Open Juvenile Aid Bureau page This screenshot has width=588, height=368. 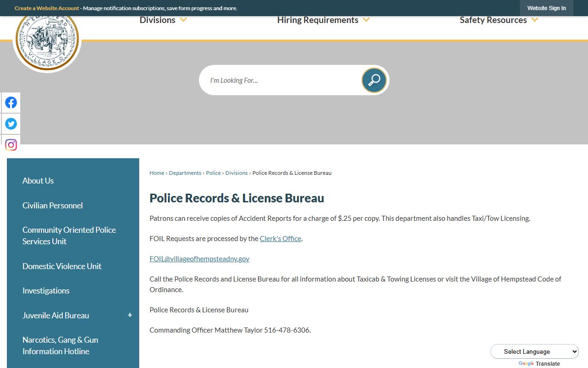tap(56, 316)
